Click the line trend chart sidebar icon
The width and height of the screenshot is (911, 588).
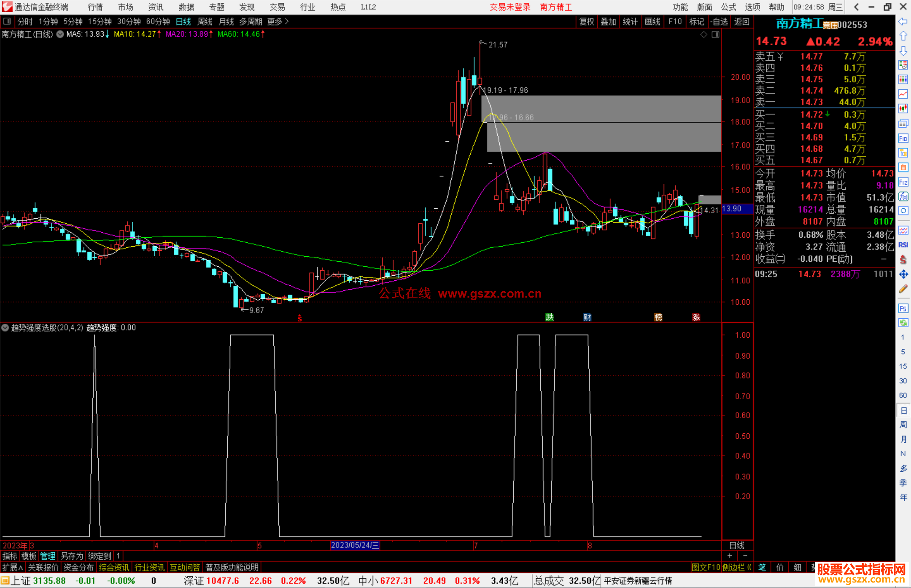coord(903,94)
